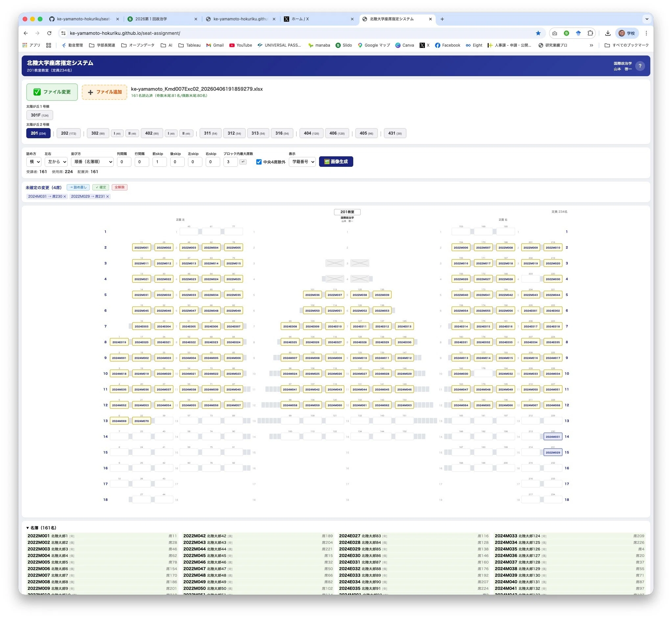Select classroom 404 (120)

pyautogui.click(x=311, y=133)
